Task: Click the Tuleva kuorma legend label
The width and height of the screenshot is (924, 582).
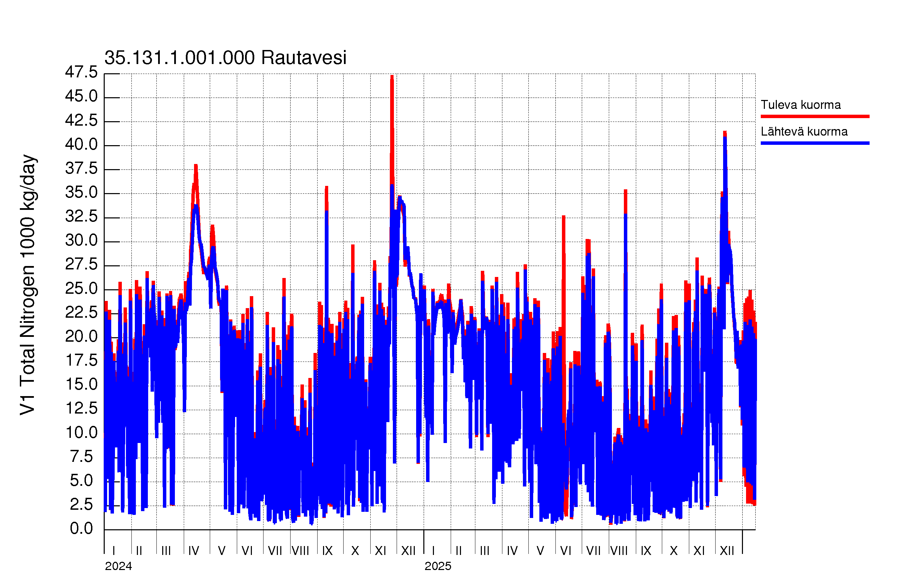Action: pos(800,105)
